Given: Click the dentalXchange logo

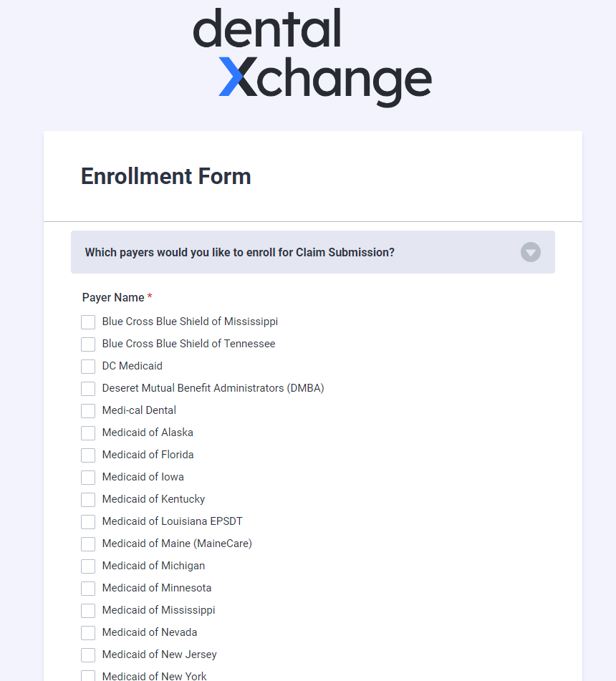Looking at the screenshot, I should (312, 57).
